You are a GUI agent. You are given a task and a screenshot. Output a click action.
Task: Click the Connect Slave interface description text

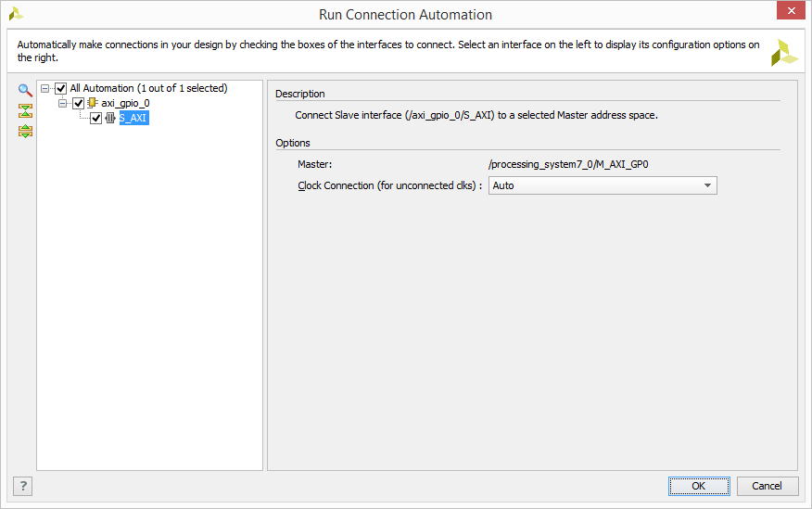coord(476,115)
